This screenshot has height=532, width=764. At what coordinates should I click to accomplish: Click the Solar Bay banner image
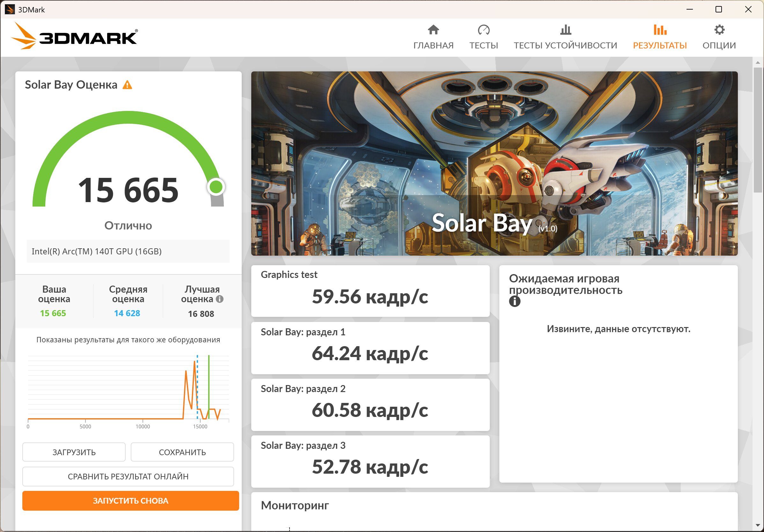[x=494, y=163]
